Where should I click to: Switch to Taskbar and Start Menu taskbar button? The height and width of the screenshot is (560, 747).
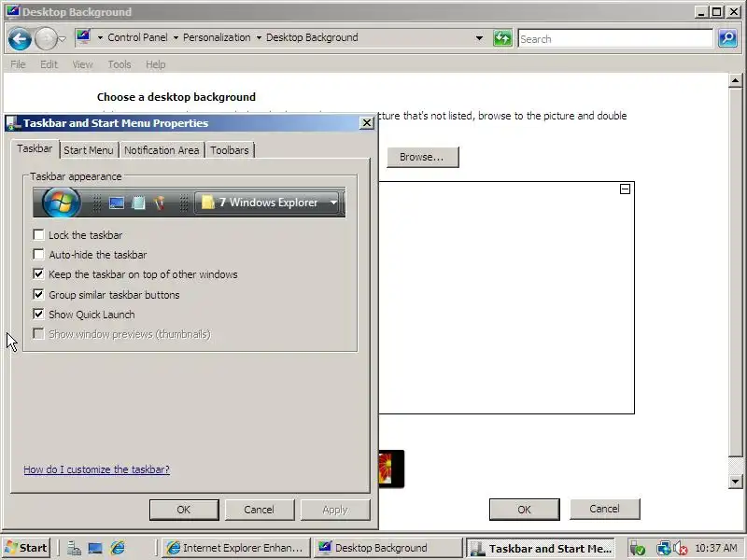(x=541, y=548)
